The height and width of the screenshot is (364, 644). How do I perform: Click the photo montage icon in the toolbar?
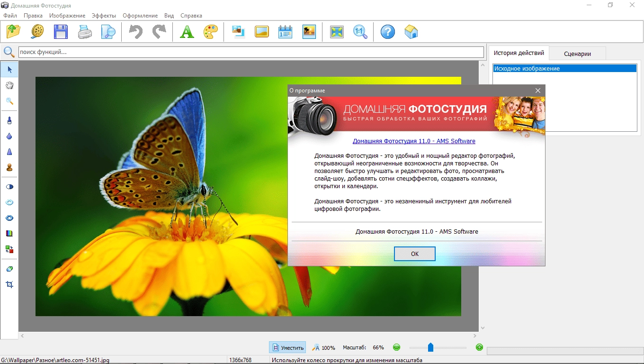238,32
